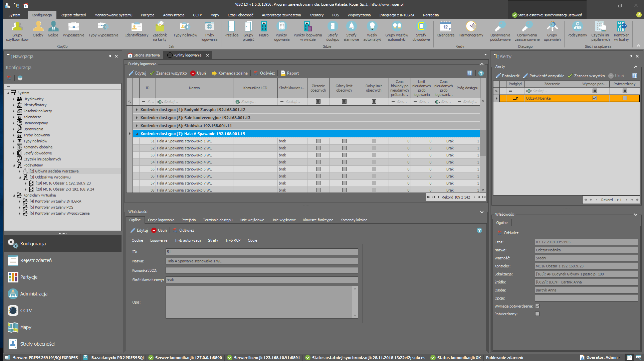Click the Harmonogramy clock icon
Screen dimensions: 644x361
tap(471, 27)
